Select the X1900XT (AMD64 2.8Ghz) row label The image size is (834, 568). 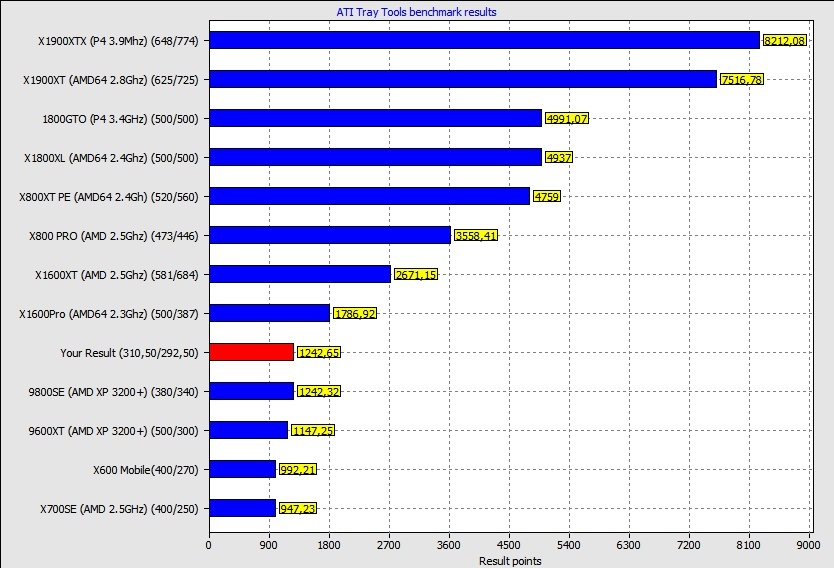click(111, 80)
